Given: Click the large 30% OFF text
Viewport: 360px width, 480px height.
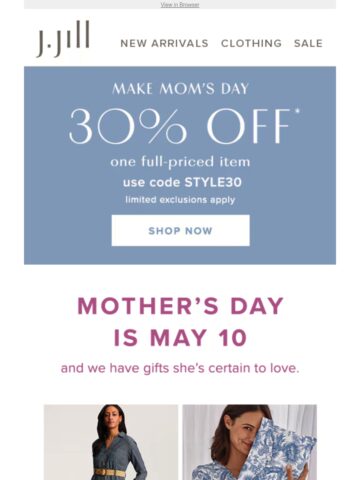Looking at the screenshot, I should [180, 127].
